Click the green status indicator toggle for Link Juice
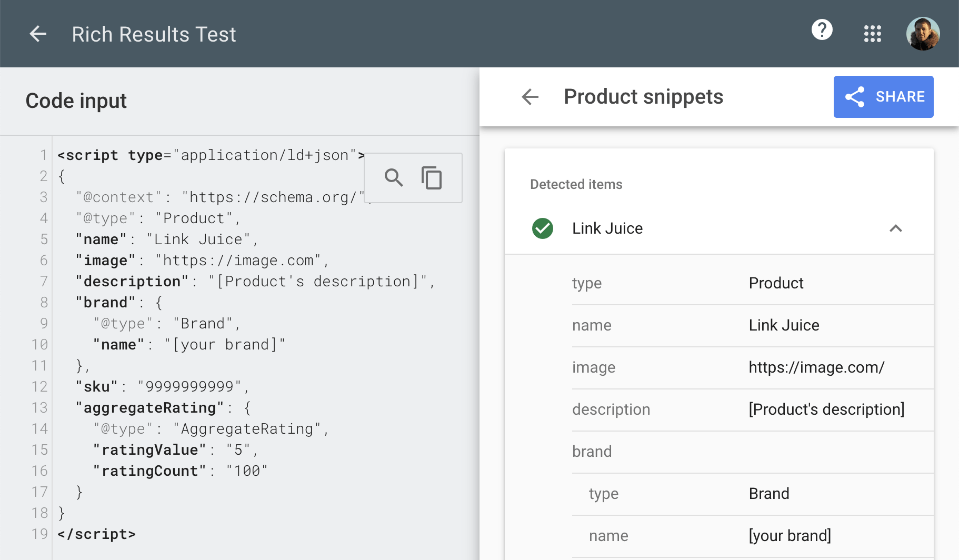 point(542,228)
